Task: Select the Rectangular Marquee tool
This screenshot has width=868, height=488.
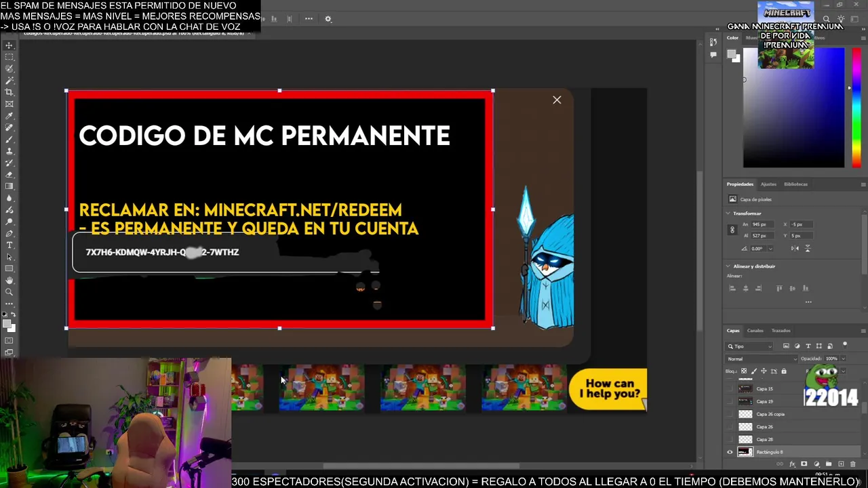Action: click(9, 57)
